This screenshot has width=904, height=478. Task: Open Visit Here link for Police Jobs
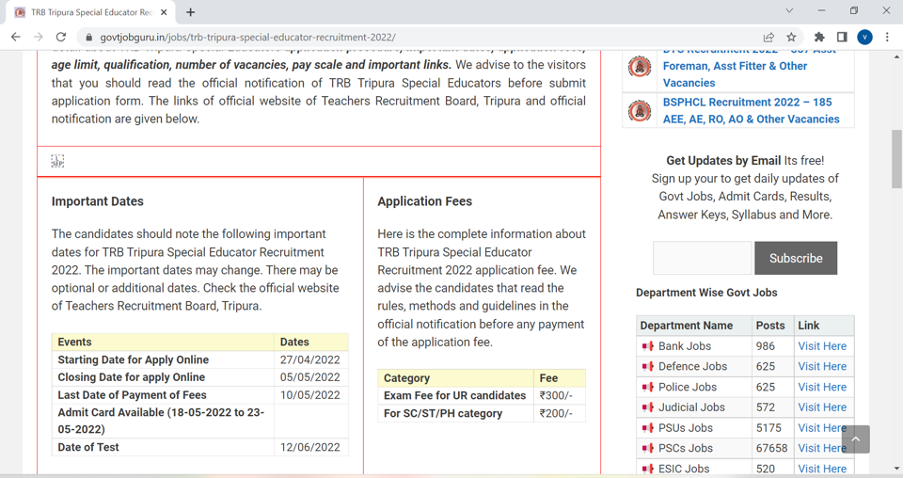821,387
